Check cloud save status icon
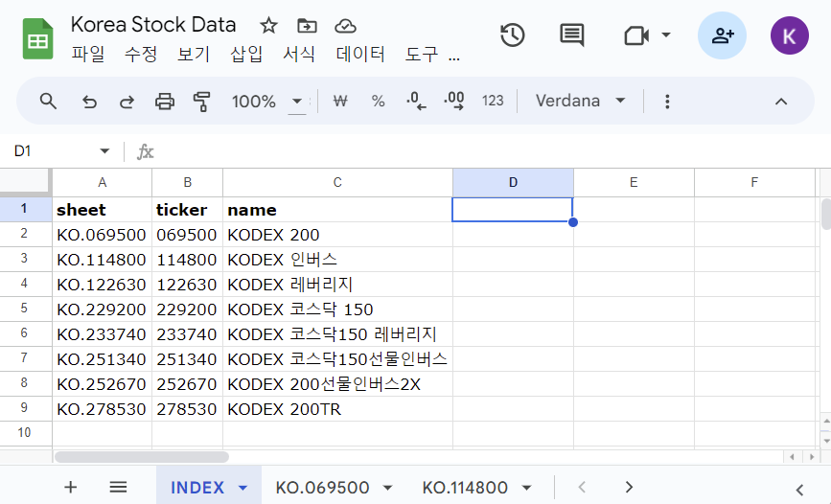The height and width of the screenshot is (504, 831). pos(345,26)
